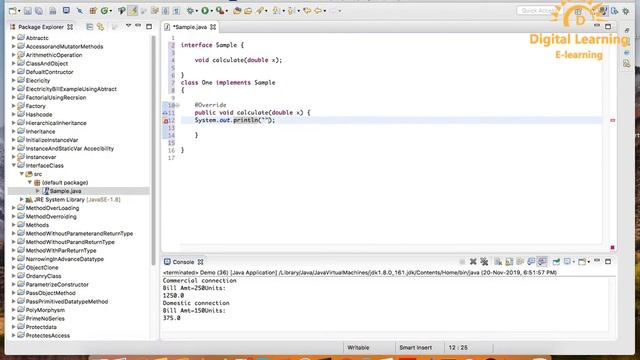
Task: Toggle Pin Console green icon
Action: tap(556, 262)
